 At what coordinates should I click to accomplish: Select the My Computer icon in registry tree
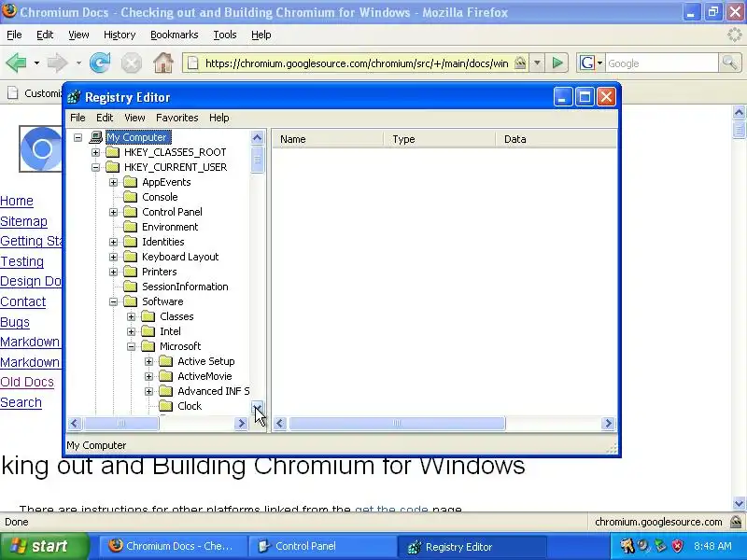point(96,137)
